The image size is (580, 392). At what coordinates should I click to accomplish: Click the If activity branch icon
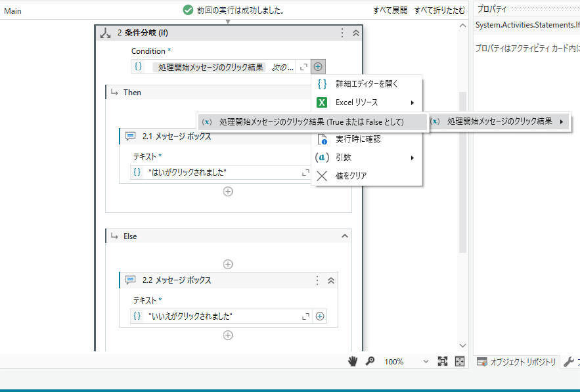pos(105,33)
